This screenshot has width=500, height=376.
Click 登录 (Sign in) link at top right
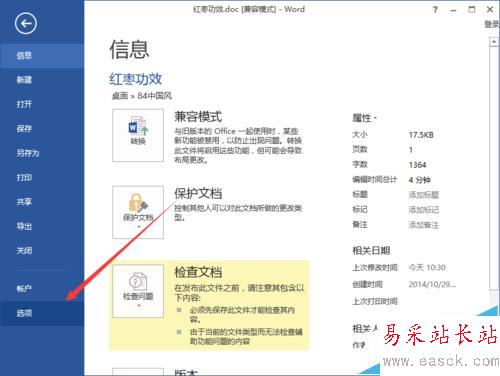point(492,24)
